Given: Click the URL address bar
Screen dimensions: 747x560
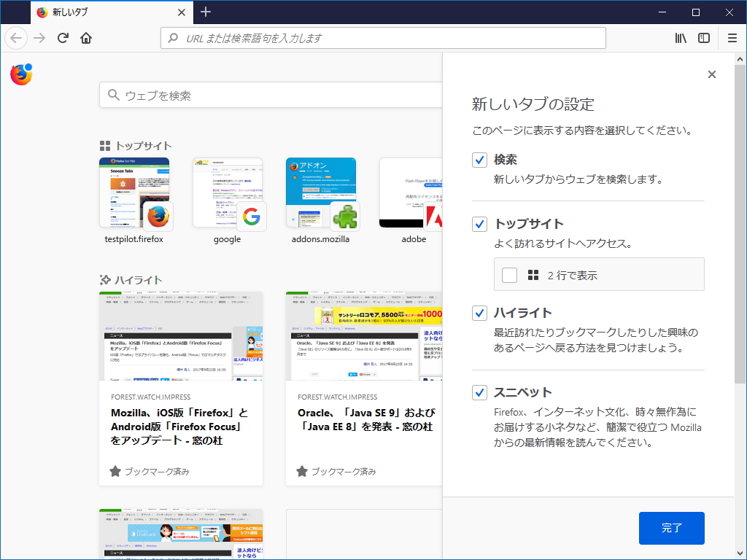Looking at the screenshot, I should tap(379, 37).
